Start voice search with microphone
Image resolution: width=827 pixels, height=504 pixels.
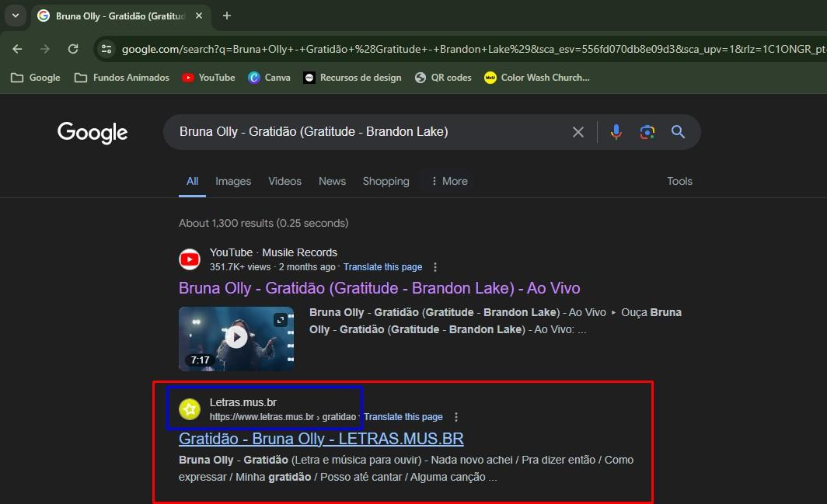pos(616,132)
